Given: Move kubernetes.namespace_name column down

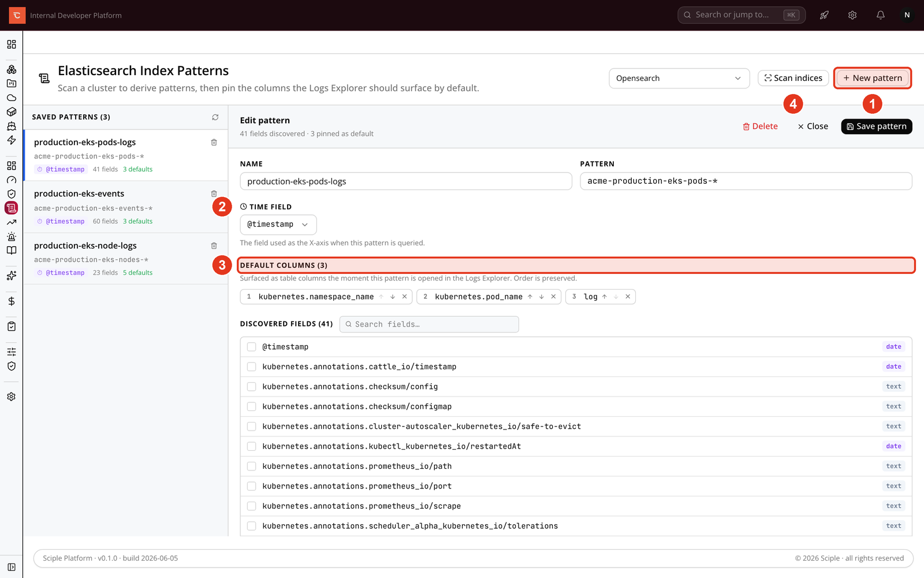Looking at the screenshot, I should 393,297.
